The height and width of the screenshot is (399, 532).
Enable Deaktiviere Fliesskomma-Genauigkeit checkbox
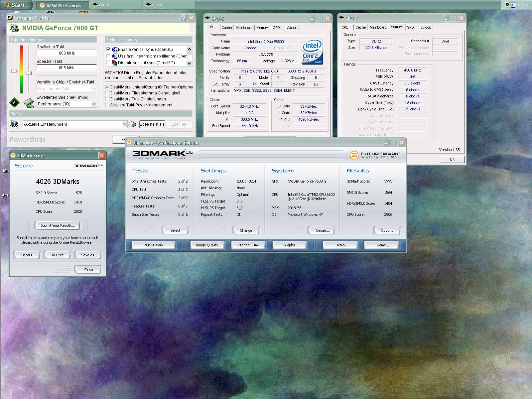point(107,93)
